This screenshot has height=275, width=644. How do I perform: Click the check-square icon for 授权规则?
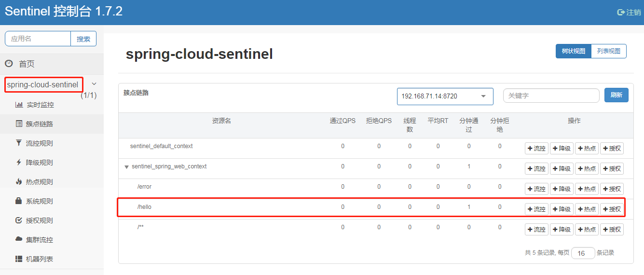19,220
